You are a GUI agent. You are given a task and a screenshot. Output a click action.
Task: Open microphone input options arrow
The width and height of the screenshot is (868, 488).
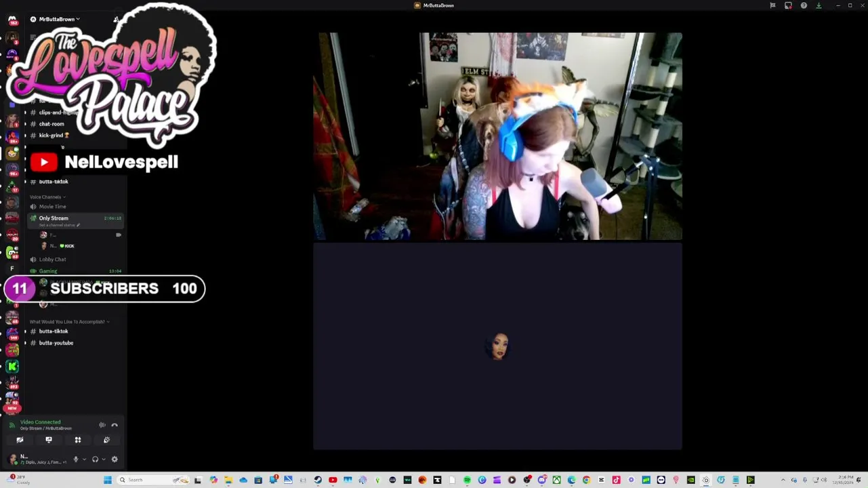coord(84,460)
